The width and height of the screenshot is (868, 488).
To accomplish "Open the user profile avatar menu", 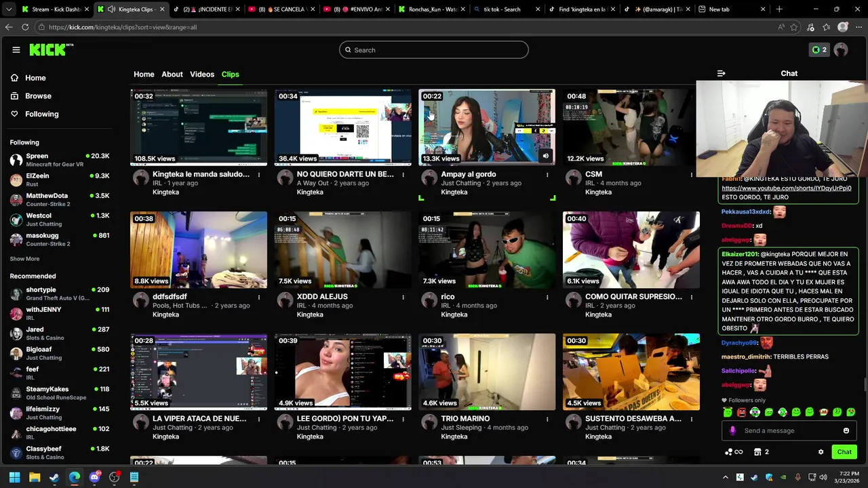I will point(841,49).
